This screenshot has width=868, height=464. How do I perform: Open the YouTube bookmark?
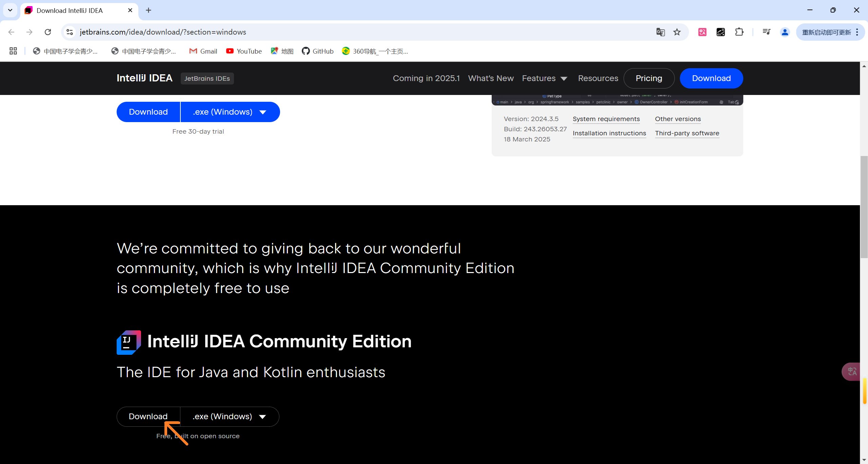click(x=244, y=51)
